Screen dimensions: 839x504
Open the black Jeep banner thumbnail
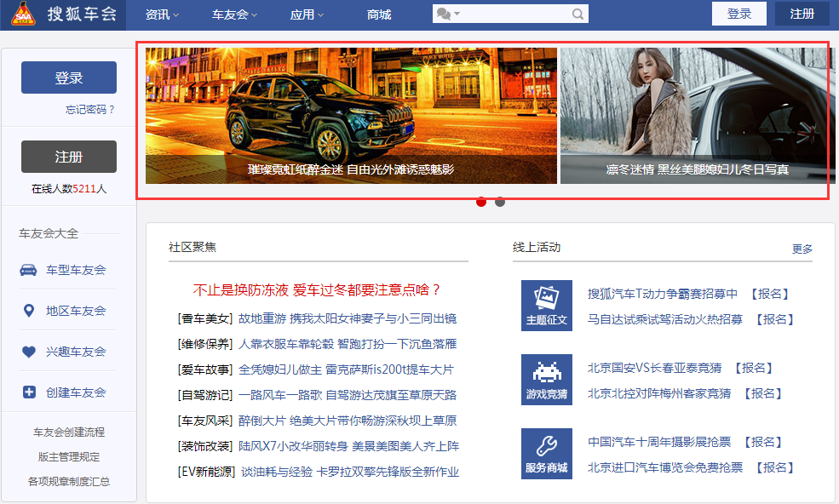click(x=351, y=115)
